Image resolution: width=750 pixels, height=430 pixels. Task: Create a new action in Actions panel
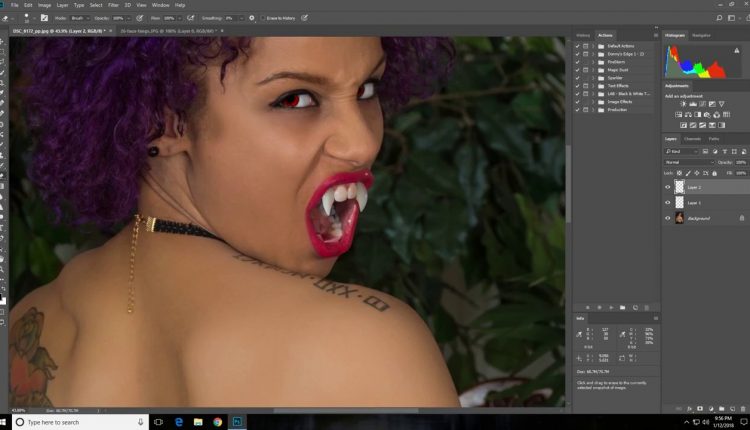tap(635, 308)
